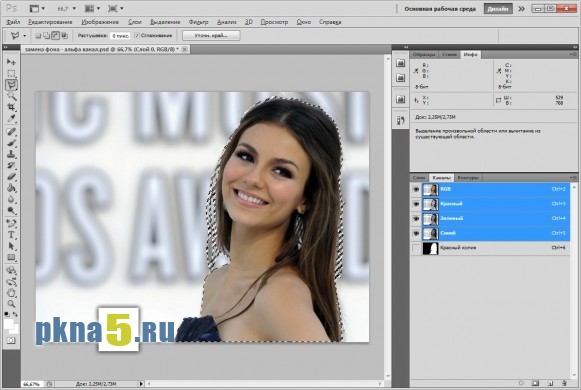Open the Редактирование menu
The image size is (581, 390).
point(50,22)
